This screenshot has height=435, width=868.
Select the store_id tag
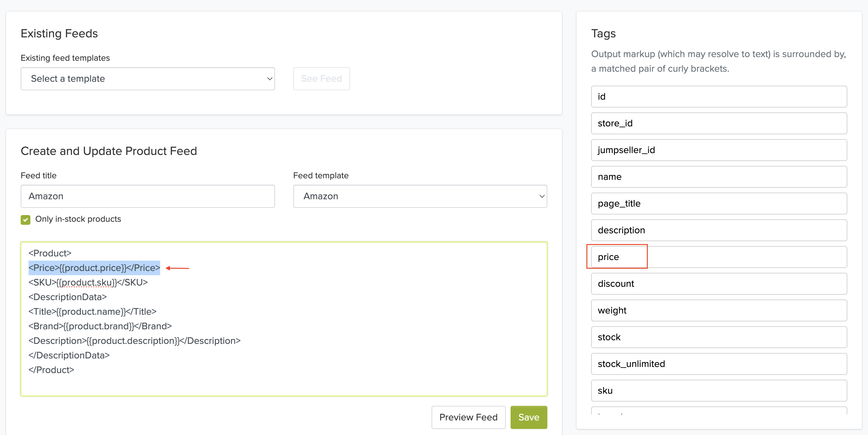[718, 123]
